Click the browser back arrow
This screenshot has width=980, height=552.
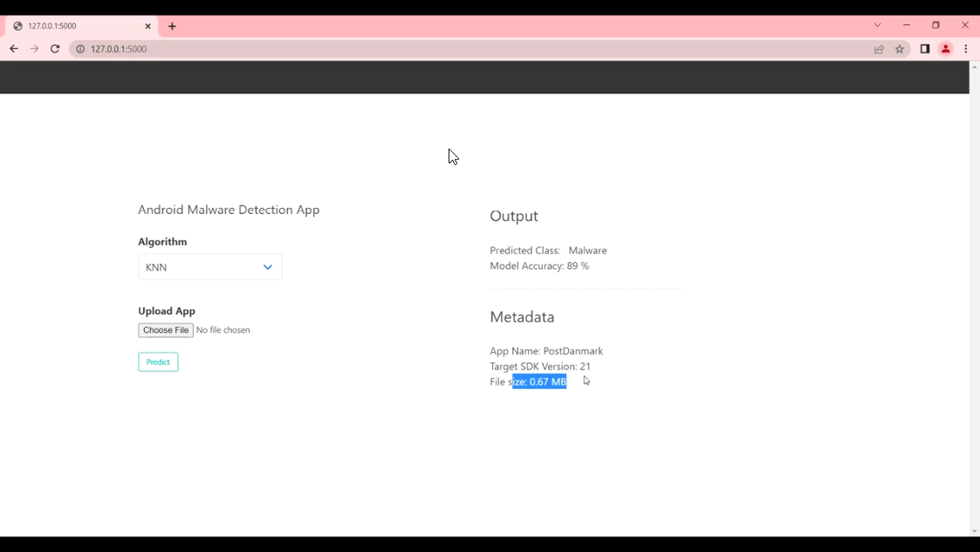(14, 49)
